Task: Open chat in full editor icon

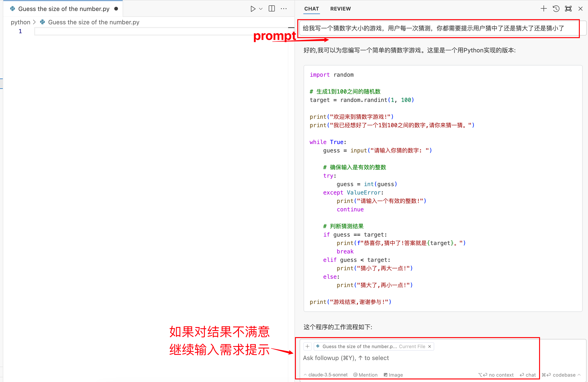Action: 568,9
